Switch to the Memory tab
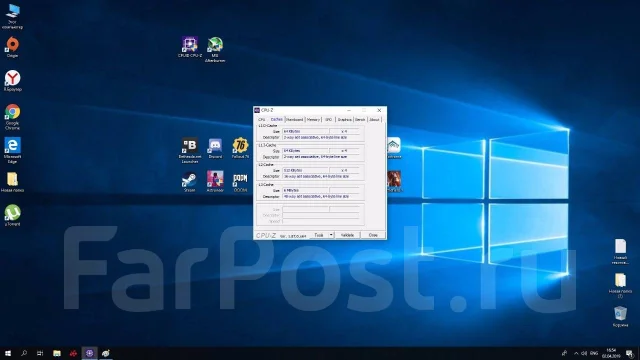 313,120
